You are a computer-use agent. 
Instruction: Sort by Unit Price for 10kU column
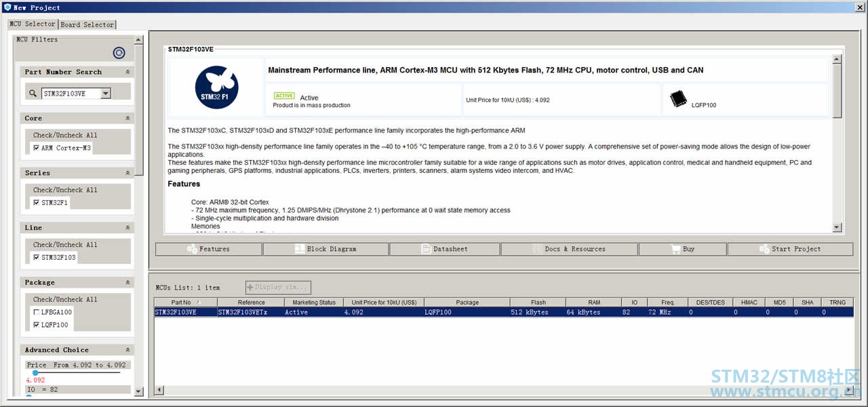(384, 303)
